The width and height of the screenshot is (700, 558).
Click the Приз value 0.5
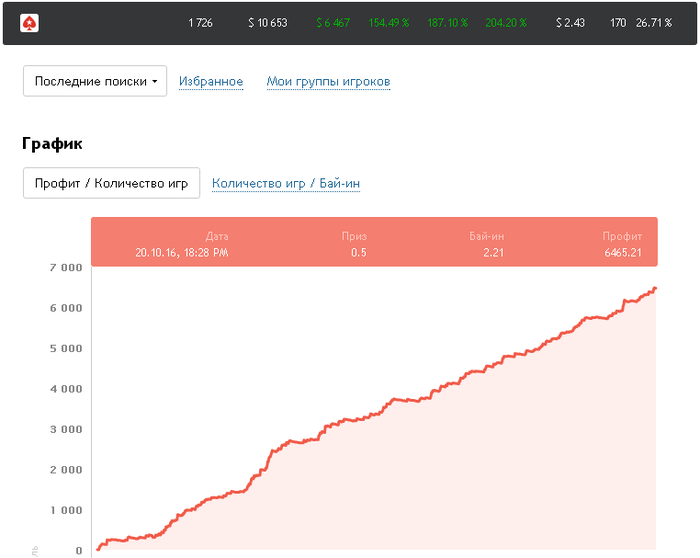[x=358, y=253]
